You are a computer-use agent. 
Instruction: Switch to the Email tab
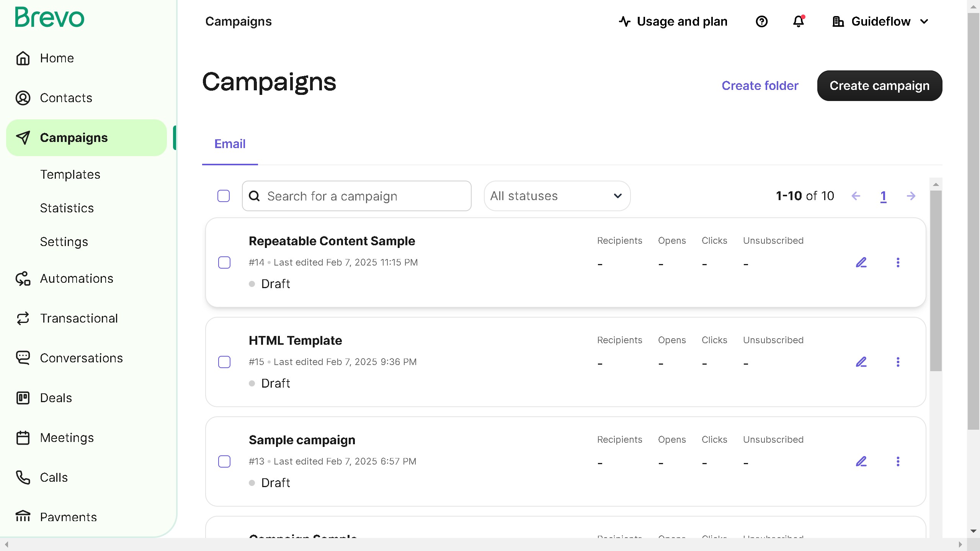[x=230, y=144]
